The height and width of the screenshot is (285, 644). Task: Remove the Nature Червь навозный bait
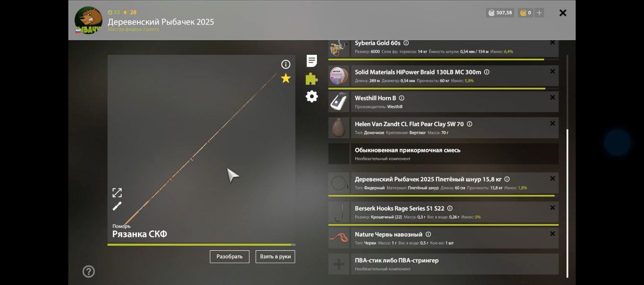click(x=552, y=234)
